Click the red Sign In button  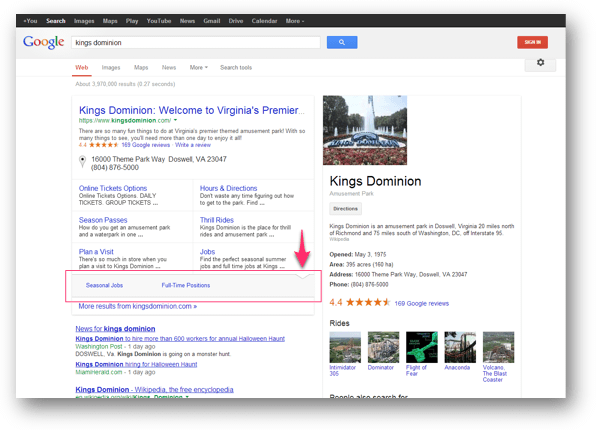click(x=532, y=42)
